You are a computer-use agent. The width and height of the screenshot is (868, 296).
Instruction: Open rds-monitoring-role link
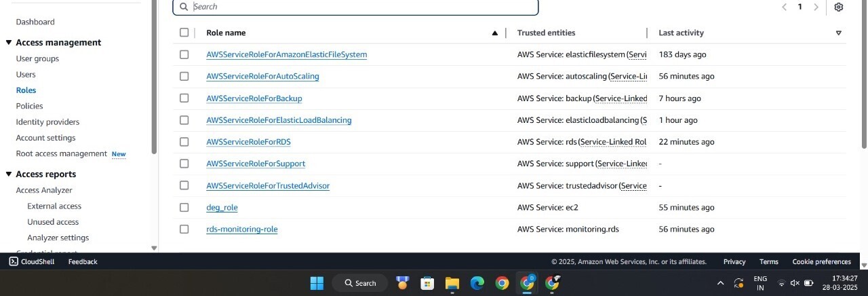point(242,229)
